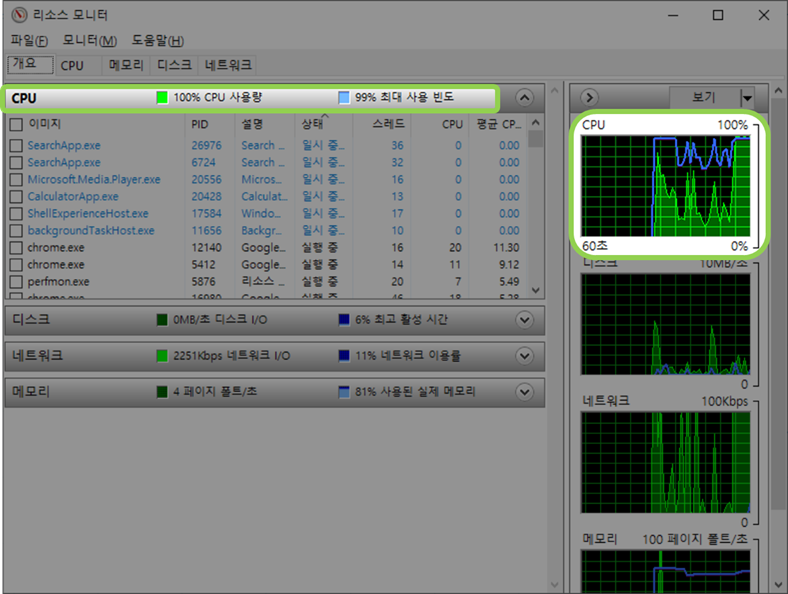Click the far-right graph pane scrollbar down arrow
The height and width of the screenshot is (594, 788).
point(778,585)
